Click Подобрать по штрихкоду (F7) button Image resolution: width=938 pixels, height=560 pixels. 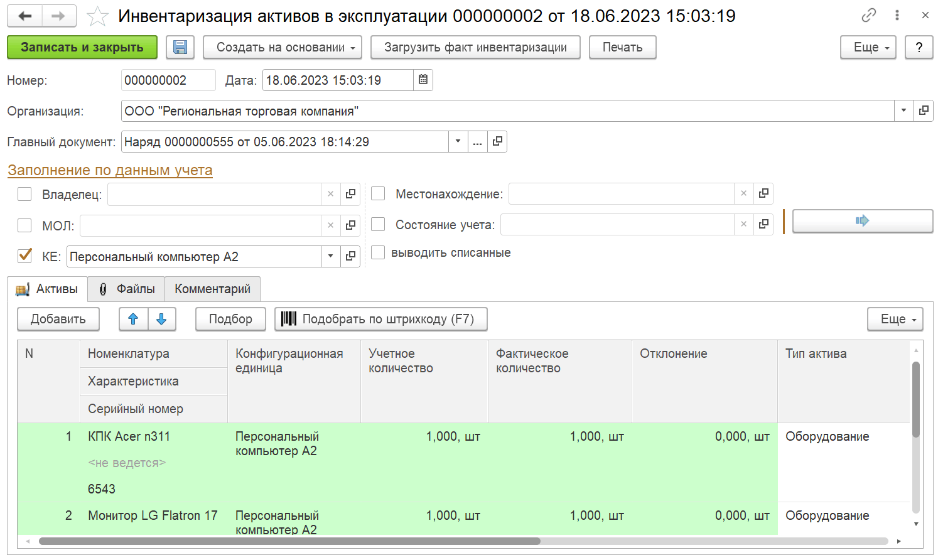click(x=381, y=319)
